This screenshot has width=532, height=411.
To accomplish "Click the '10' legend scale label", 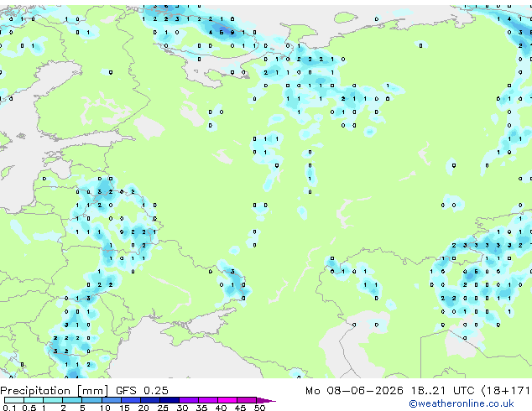I will (x=105, y=408).
